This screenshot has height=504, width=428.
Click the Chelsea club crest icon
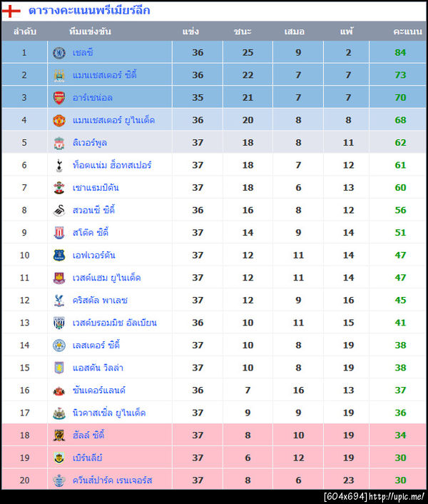tap(59, 52)
